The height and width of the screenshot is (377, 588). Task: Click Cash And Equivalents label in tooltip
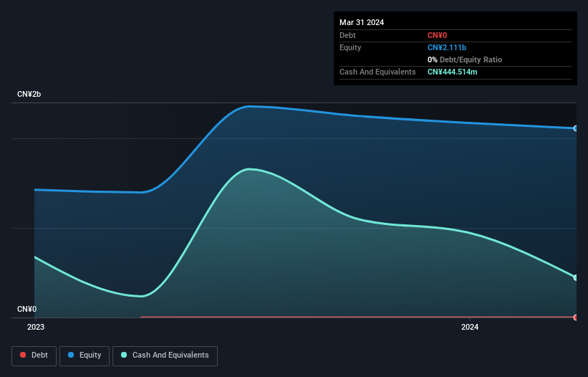[377, 72]
